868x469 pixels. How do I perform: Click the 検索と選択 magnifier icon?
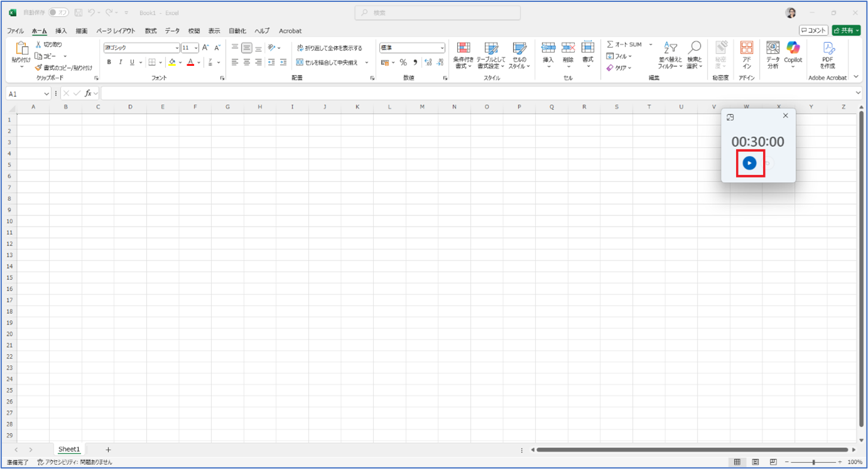[x=694, y=49]
